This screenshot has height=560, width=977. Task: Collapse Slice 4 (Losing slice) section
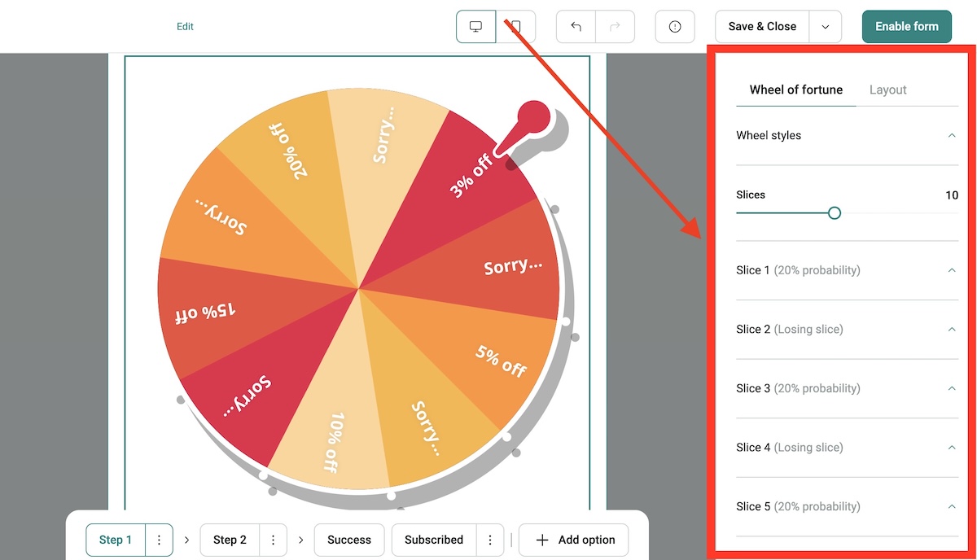(x=951, y=447)
